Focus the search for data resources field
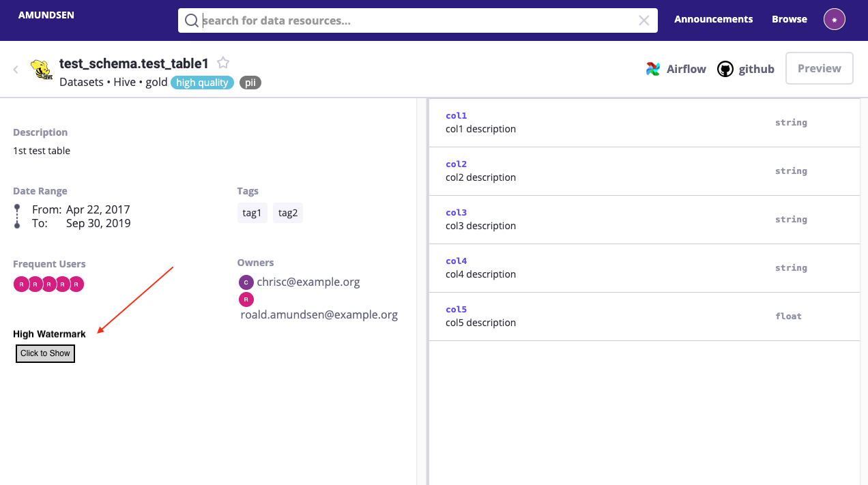 (x=418, y=20)
